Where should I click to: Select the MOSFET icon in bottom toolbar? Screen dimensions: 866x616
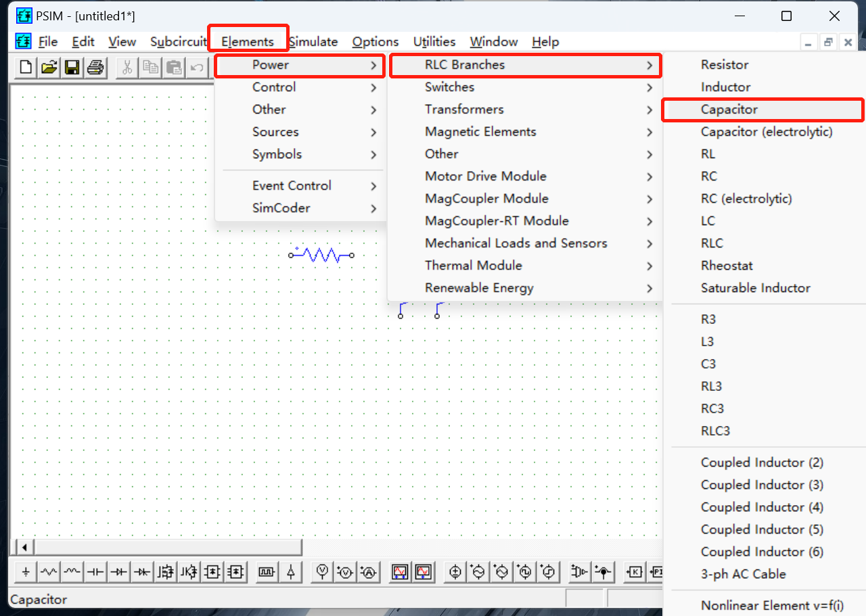click(x=166, y=572)
